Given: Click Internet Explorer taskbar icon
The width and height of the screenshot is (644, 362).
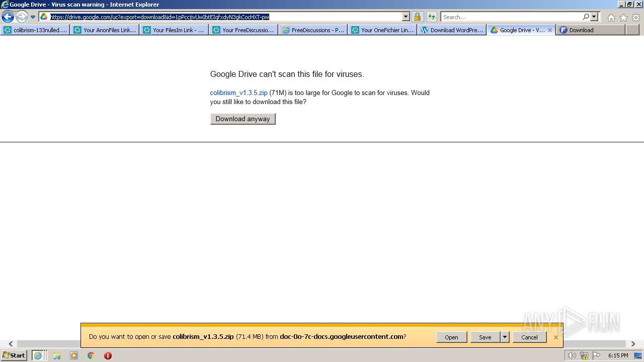Looking at the screenshot, I should 38,355.
